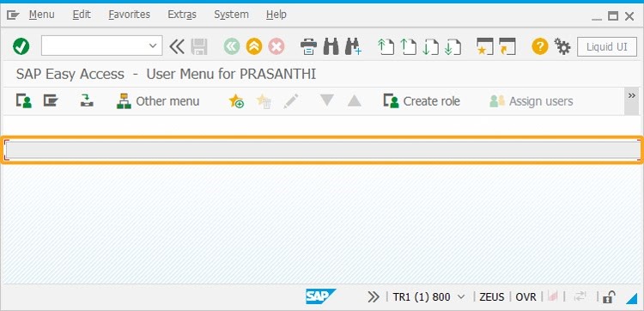Viewport: 644px width, 311px height.
Task: Click Move Favorites Down triangle icon
Action: [327, 101]
